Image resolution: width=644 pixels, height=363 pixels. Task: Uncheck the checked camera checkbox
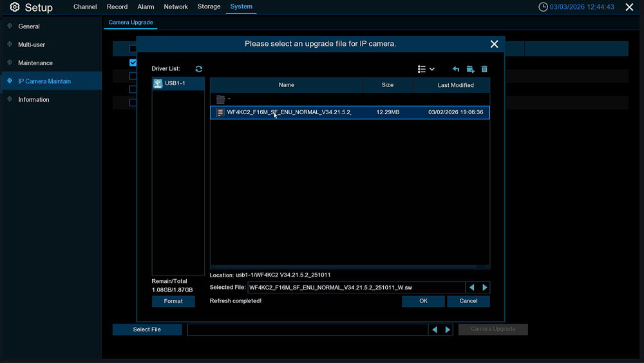click(133, 63)
